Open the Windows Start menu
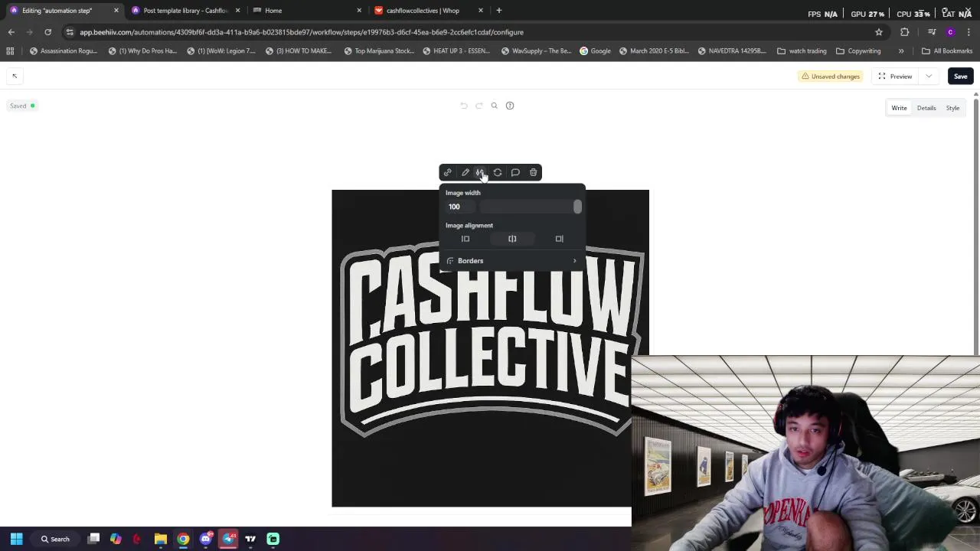 coord(16,539)
